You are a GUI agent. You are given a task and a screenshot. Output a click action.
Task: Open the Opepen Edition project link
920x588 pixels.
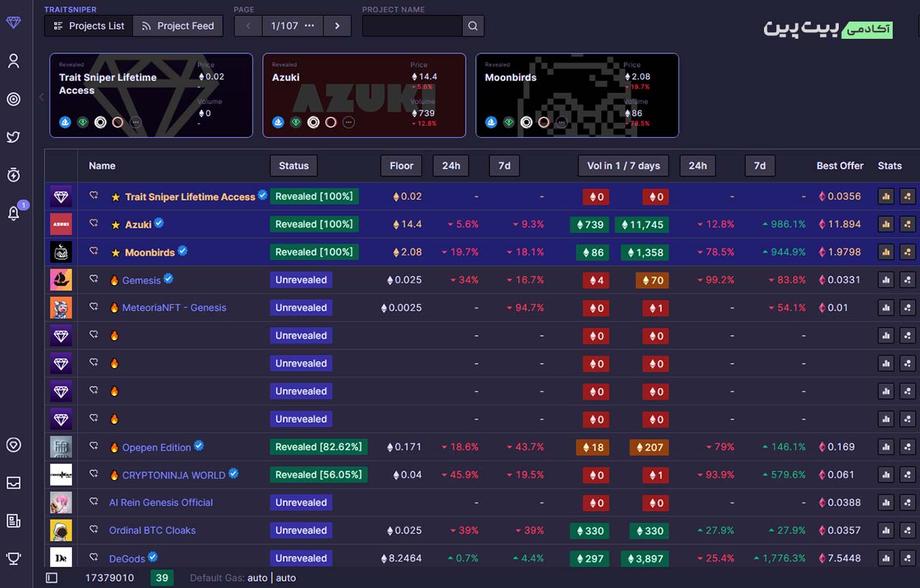click(157, 447)
